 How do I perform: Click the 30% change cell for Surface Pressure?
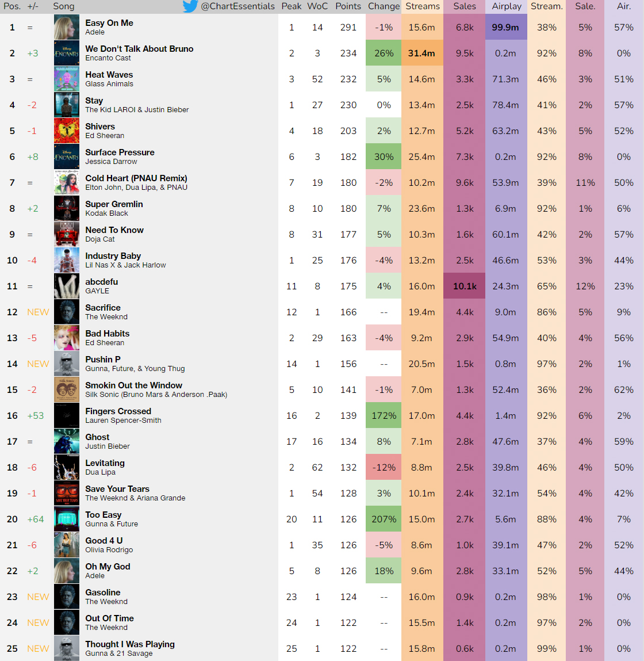pyautogui.click(x=384, y=157)
